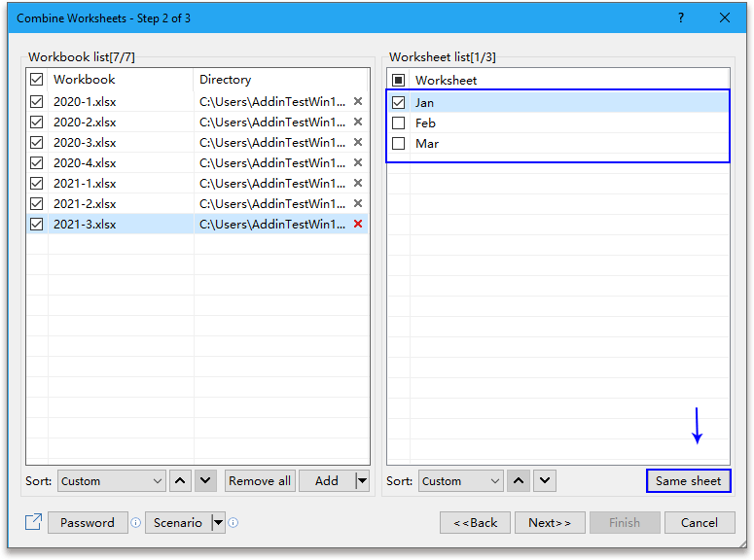Screen dimensions: 754x560
Task: Select the 2021-1.xlsx file name
Action: [x=85, y=184]
